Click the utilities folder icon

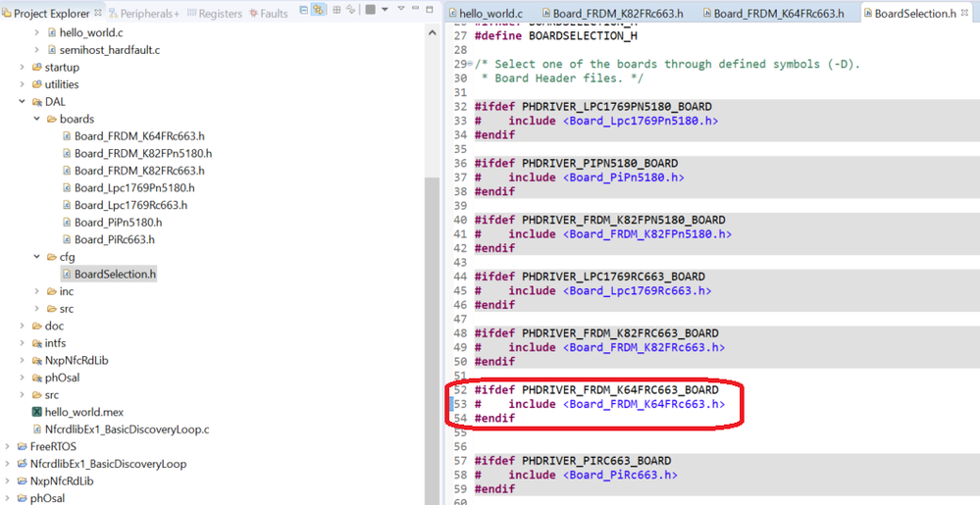point(37,83)
